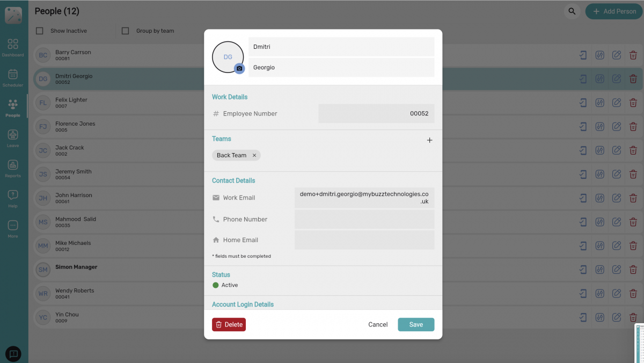644x363 pixels.
Task: Edit Felix Lighter with his pencil icon
Action: pyautogui.click(x=617, y=103)
